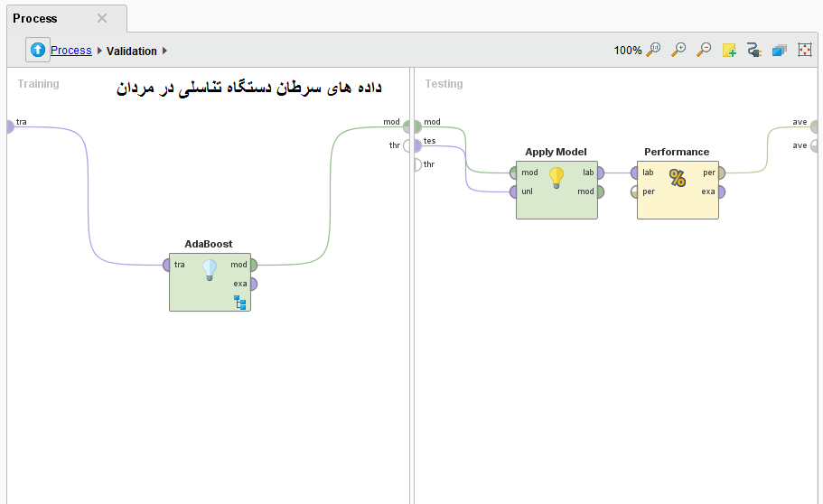Zoom out of the process canvas
This screenshot has width=823, height=504.
coord(704,51)
